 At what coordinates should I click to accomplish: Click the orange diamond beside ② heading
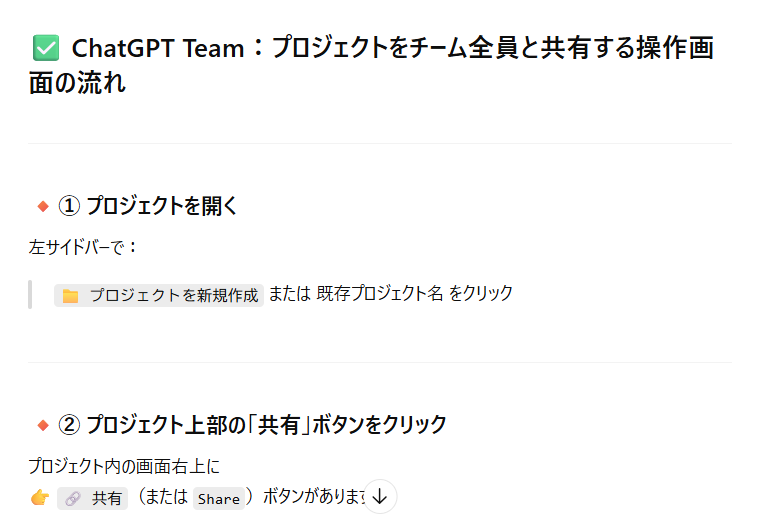pyautogui.click(x=43, y=425)
